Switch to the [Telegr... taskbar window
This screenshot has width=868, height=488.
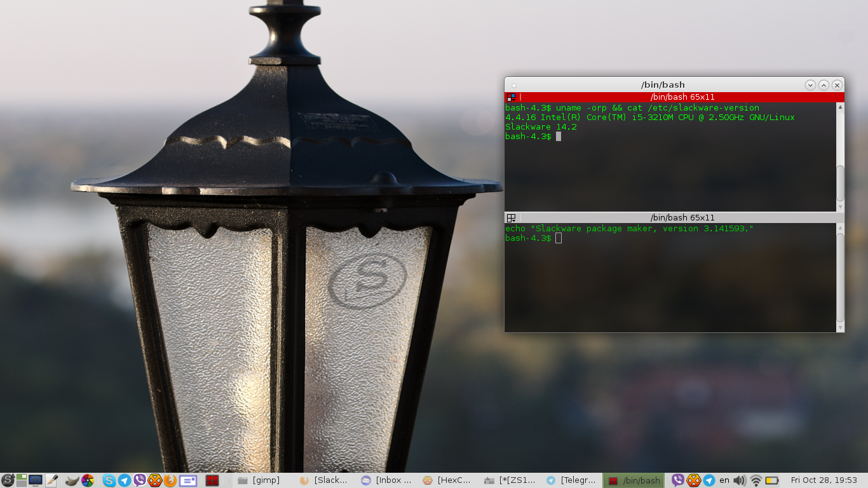point(572,480)
